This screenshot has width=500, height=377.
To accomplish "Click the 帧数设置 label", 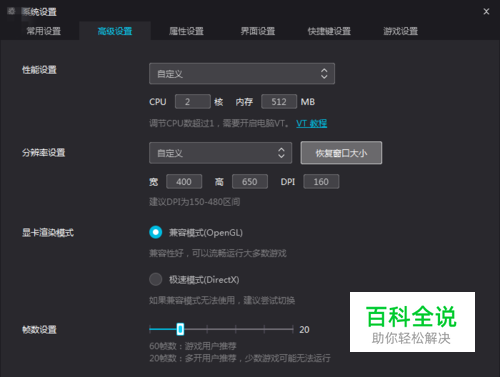I will 39,330.
